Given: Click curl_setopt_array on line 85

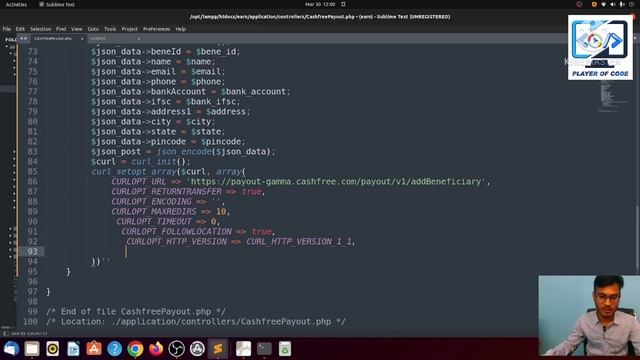Looking at the screenshot, I should click(134, 171).
